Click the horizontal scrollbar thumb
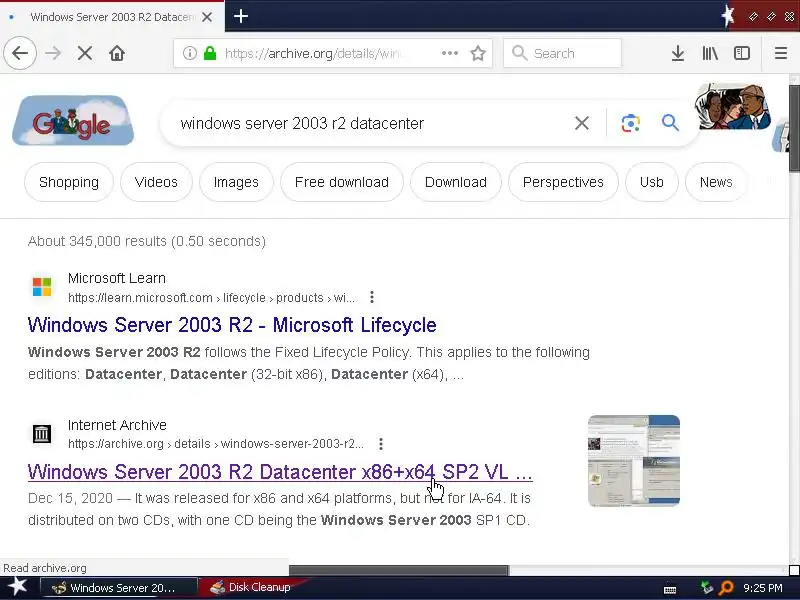Screen dimensions: 800x600 pos(399,570)
